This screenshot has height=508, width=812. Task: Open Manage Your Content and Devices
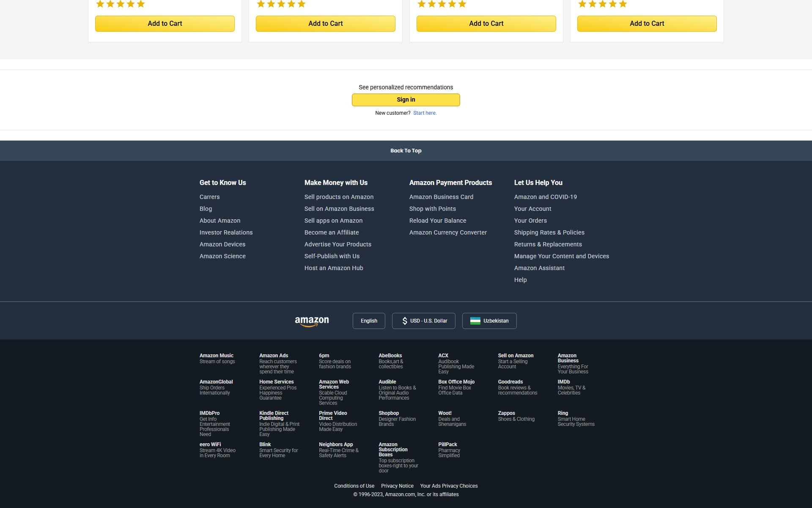[x=561, y=256]
